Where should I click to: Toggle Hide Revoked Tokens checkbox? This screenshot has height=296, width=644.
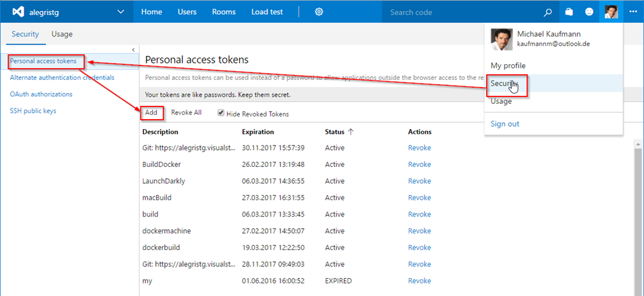tap(221, 113)
